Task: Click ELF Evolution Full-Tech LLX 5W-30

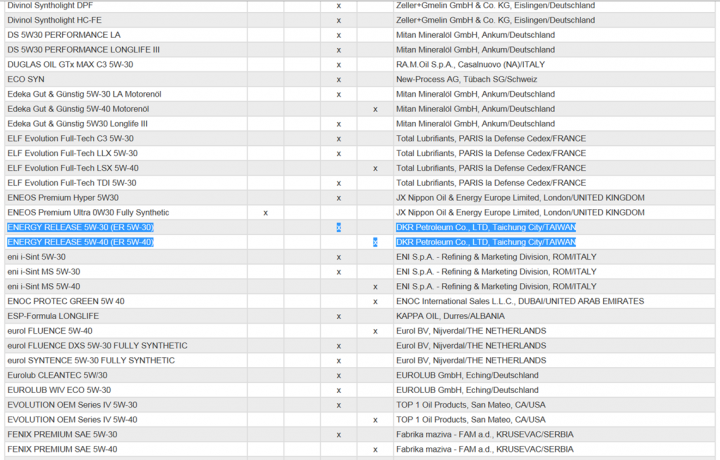Action: click(73, 153)
